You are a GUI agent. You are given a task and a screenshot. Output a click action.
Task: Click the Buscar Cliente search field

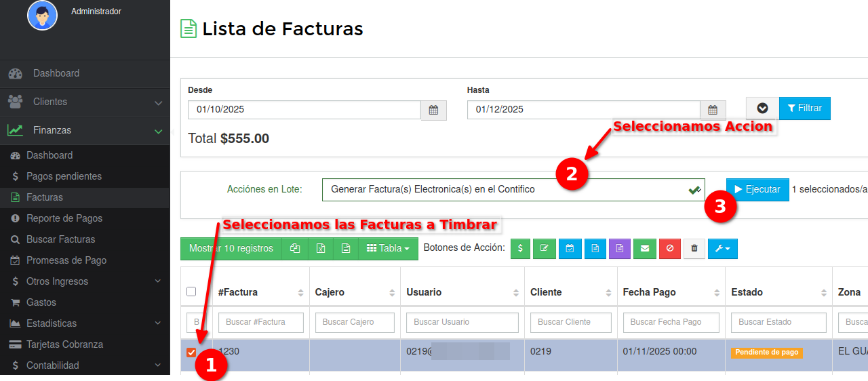[x=570, y=322]
